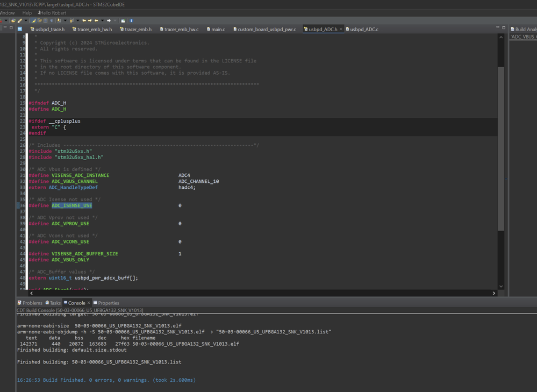Click the blue information icon in toolbar
The image size is (537, 392).
click(x=131, y=21)
